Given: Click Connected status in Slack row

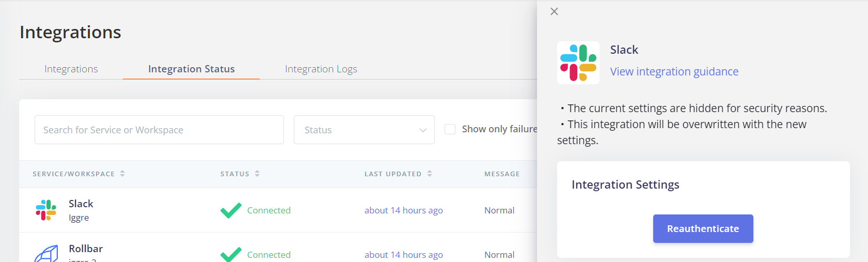Looking at the screenshot, I should coord(269,210).
